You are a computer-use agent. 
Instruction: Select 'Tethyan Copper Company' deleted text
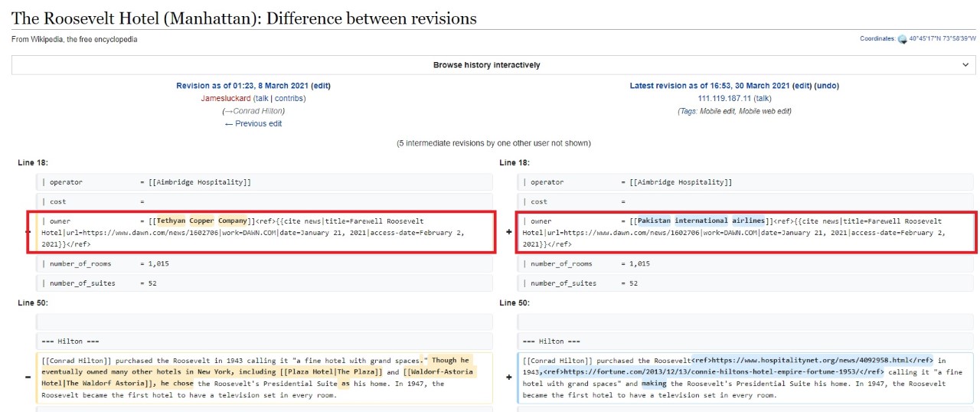tap(202, 221)
